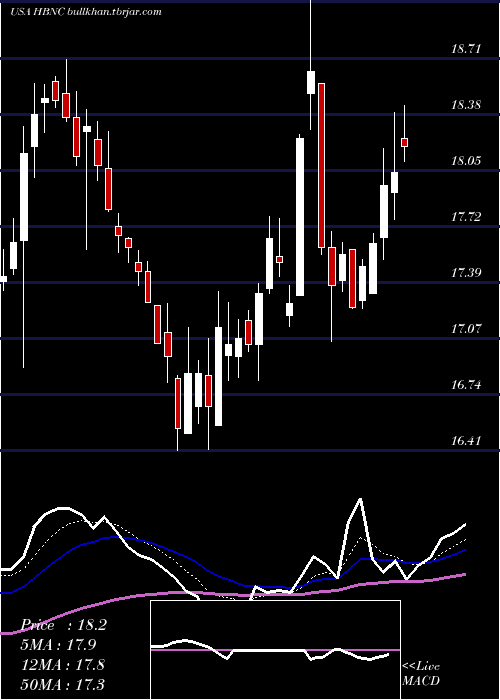Click the 18.05 price axis label

pyautogui.click(x=466, y=161)
